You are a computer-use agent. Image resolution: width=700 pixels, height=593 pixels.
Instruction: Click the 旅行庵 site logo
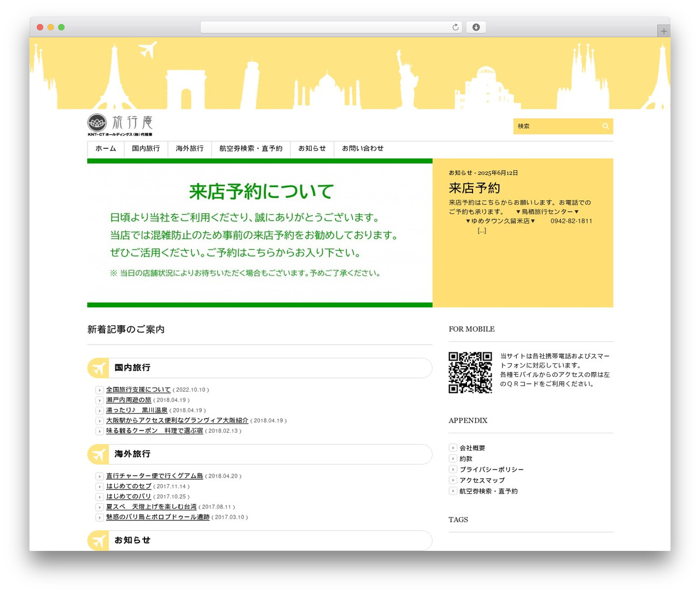tap(120, 125)
